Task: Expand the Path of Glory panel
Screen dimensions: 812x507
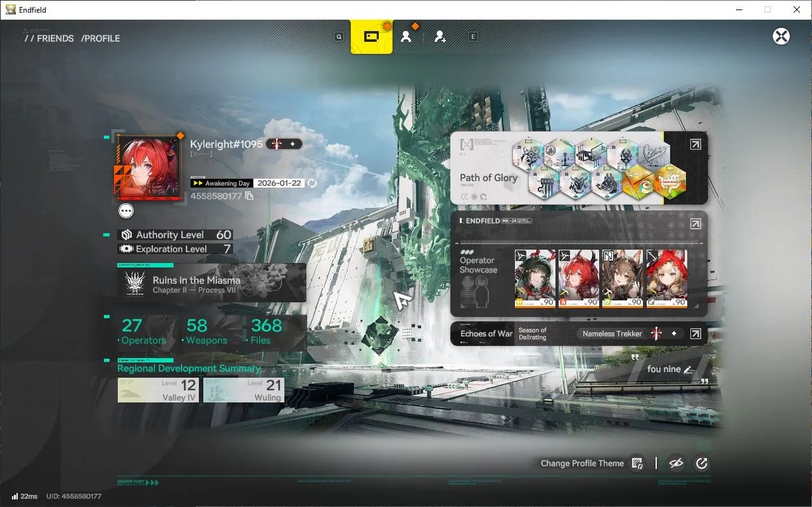Action: (x=695, y=144)
